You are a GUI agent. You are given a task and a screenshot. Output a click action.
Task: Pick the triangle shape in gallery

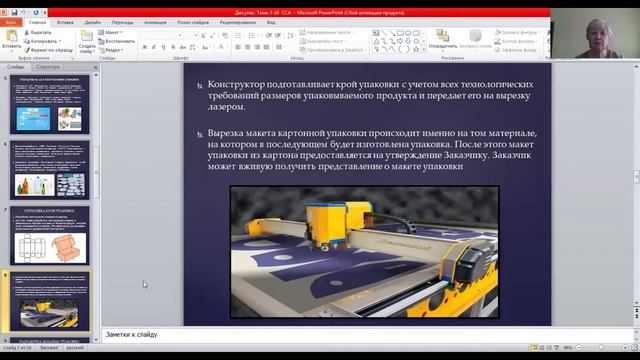coord(376,41)
